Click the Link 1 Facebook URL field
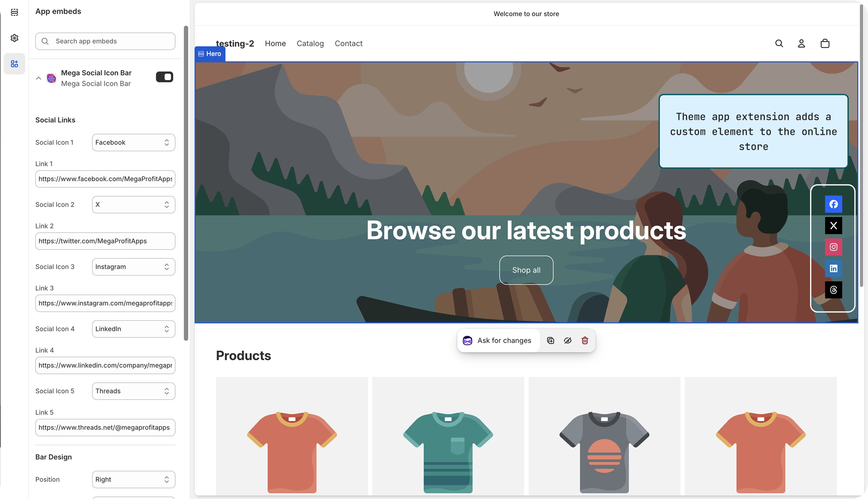The image size is (868, 499). coord(105,179)
